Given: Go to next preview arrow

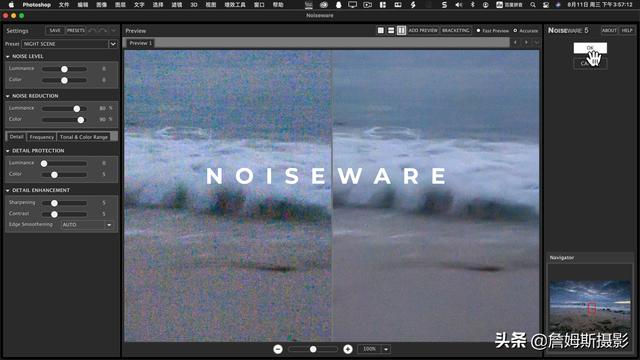Looking at the screenshot, I should point(526,42).
